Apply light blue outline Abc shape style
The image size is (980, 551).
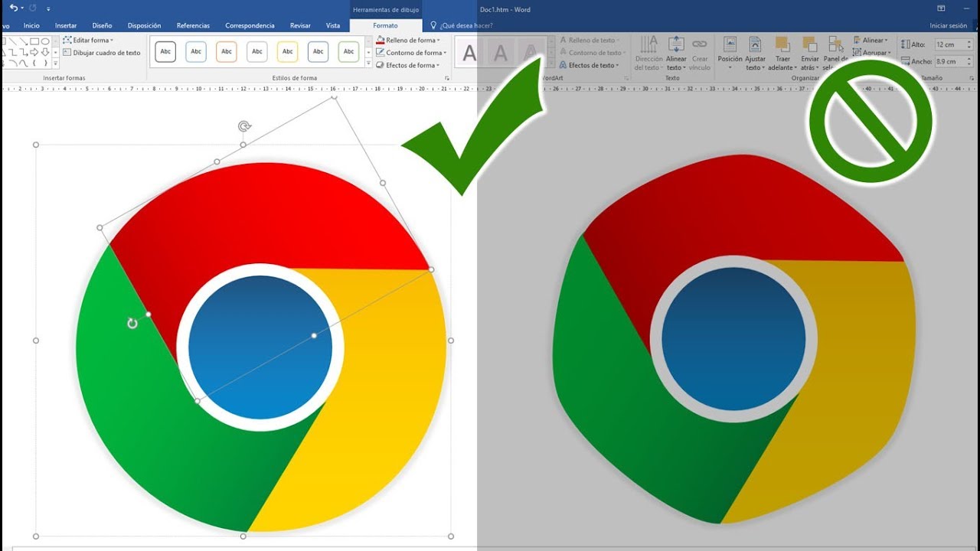(196, 51)
